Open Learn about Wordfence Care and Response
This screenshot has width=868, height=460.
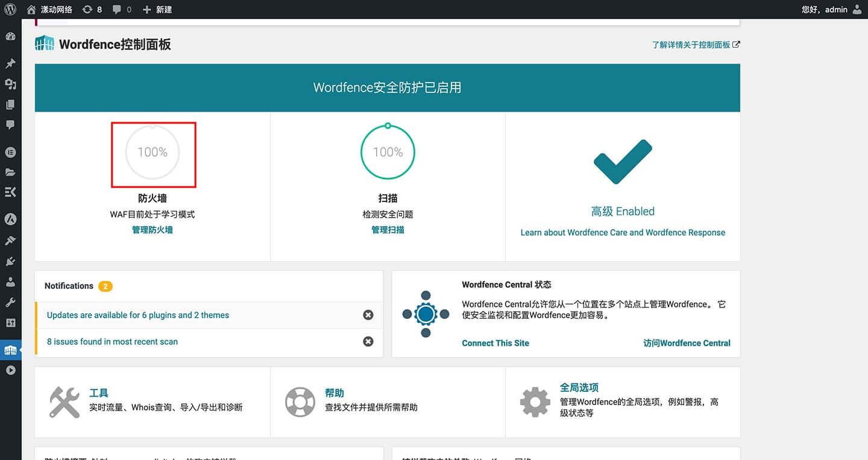623,233
